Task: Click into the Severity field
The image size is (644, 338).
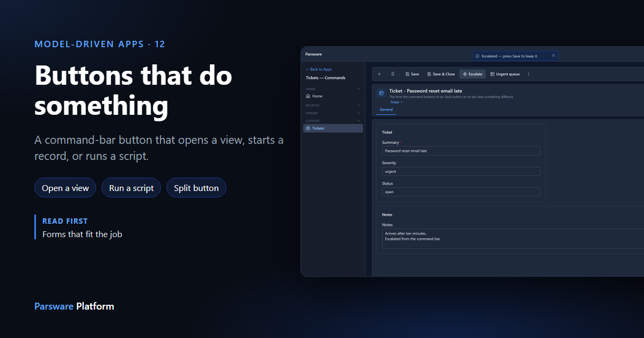Action: [x=461, y=171]
